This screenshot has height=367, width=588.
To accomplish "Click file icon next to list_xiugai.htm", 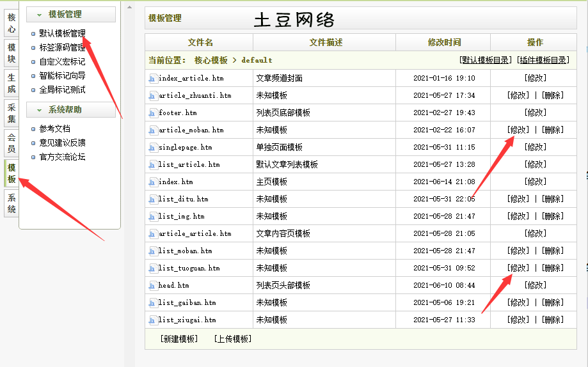I will coord(152,320).
